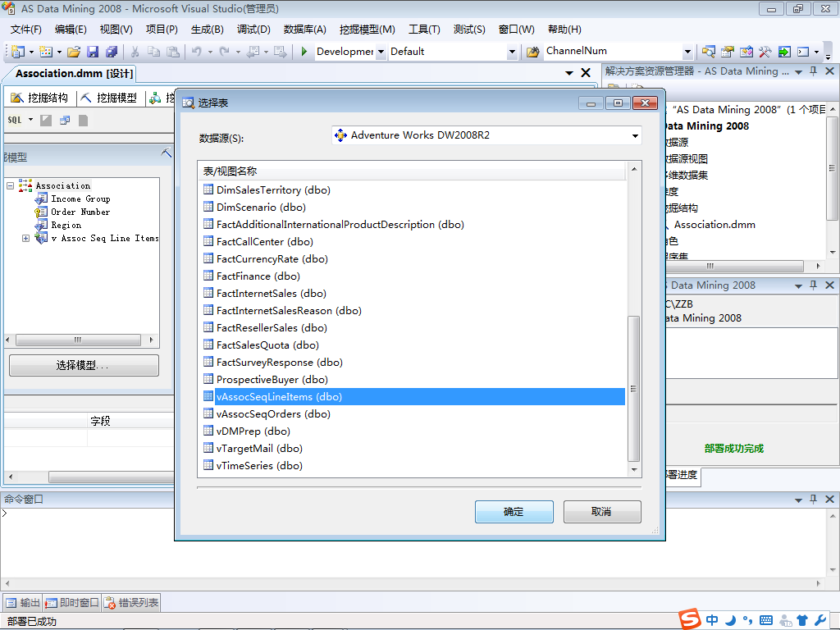Open the Default platform dropdown
This screenshot has height=630, width=840.
click(512, 52)
